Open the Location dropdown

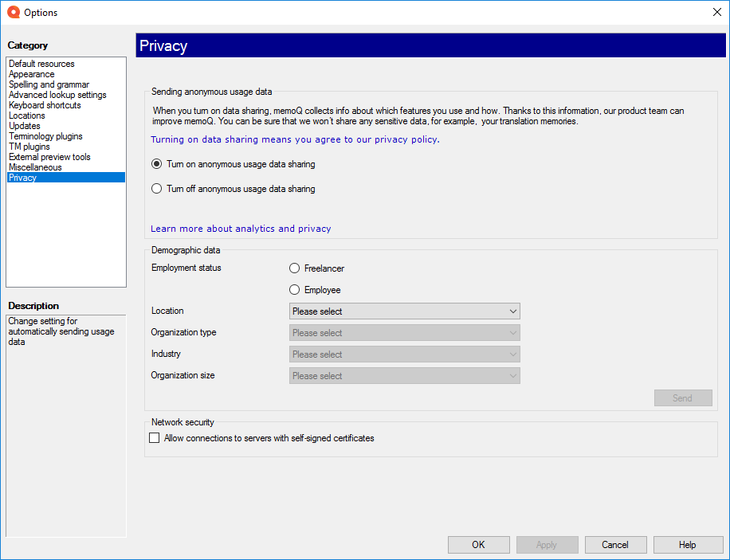[405, 311]
